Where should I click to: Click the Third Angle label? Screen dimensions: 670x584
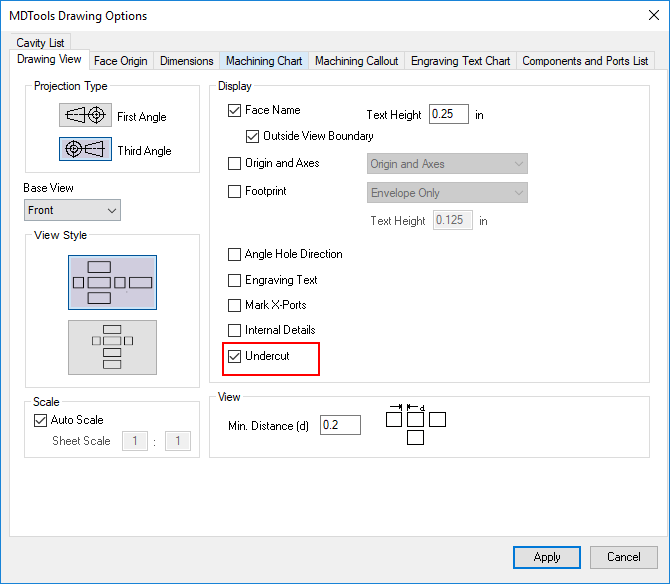coord(144,151)
